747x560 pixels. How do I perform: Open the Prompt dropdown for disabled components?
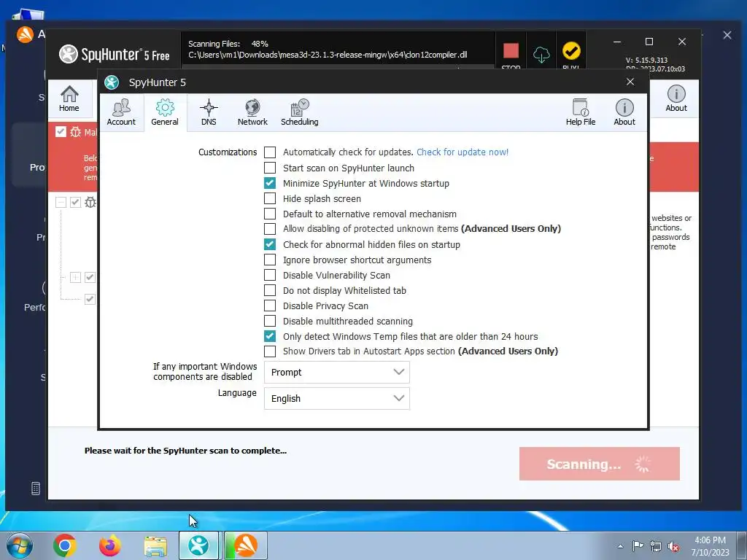[337, 373]
